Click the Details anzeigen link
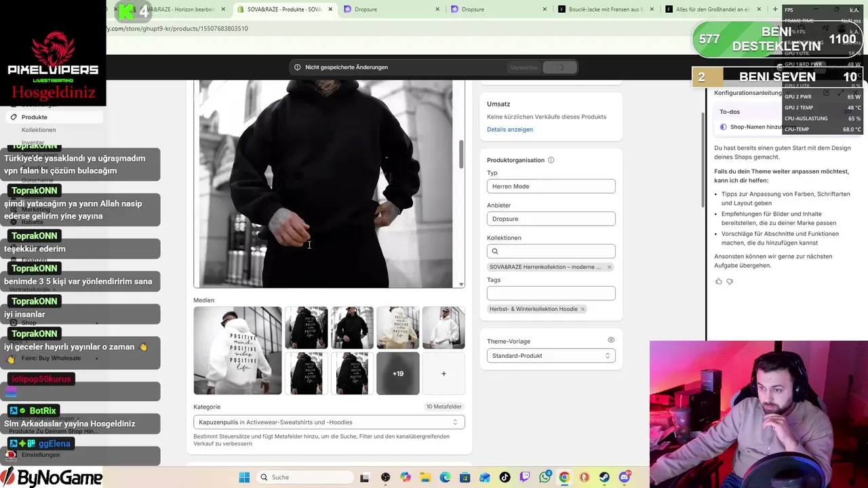868x488 pixels. (x=509, y=129)
